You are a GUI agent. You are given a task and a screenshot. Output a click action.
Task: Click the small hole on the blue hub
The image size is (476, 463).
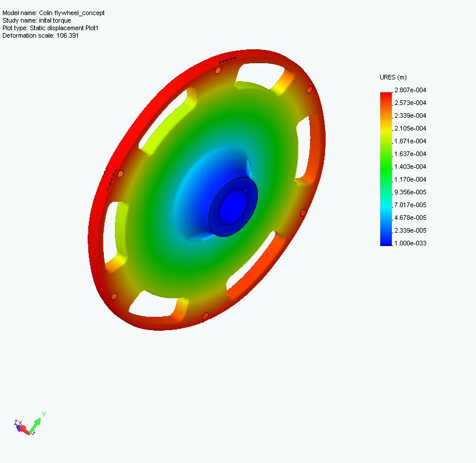[x=246, y=190]
